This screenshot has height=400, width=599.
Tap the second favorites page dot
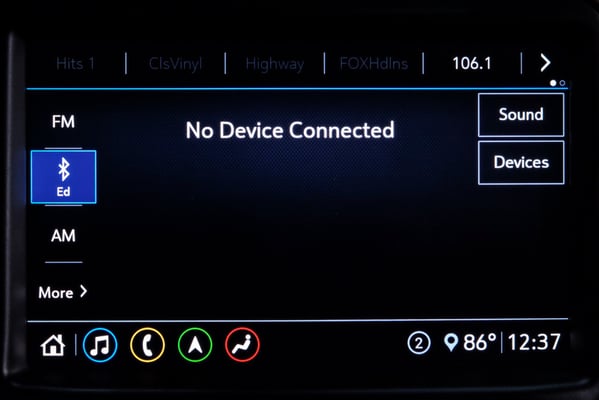click(562, 83)
